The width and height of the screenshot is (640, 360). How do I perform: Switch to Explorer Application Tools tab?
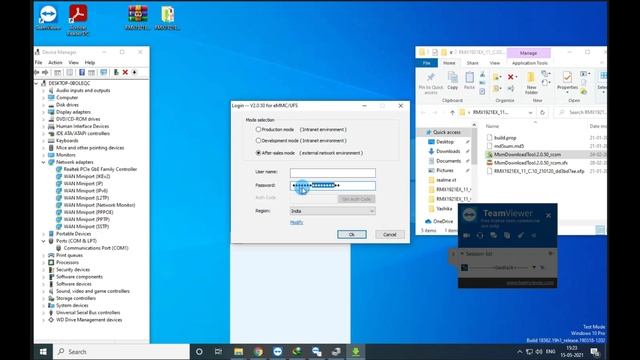(530, 63)
